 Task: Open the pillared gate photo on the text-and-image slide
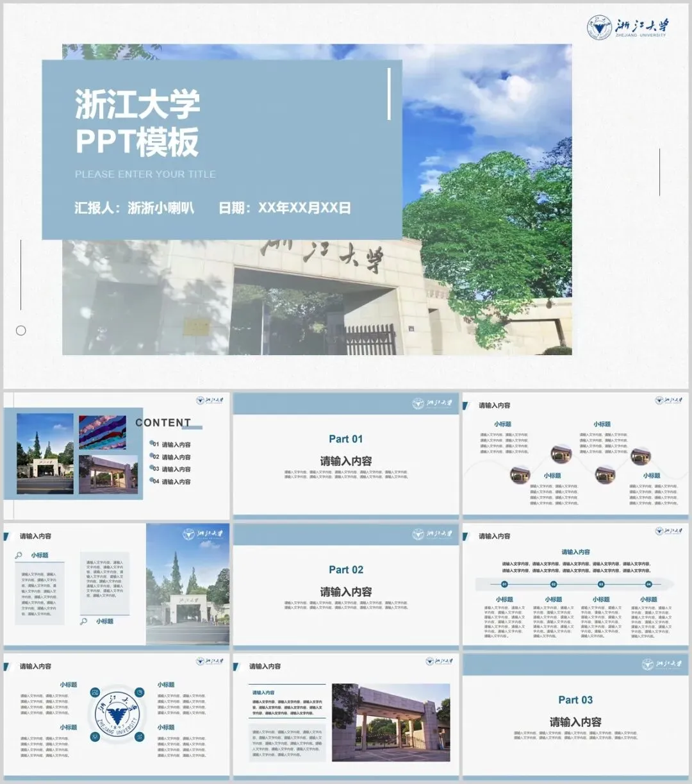[391, 722]
